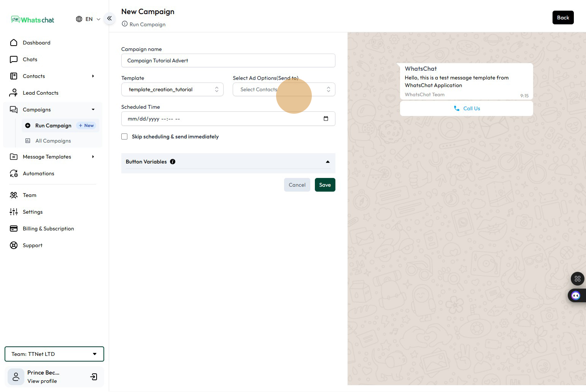This screenshot has width=586, height=392.
Task: Open the purple chatbot widget icon
Action: pos(576,295)
